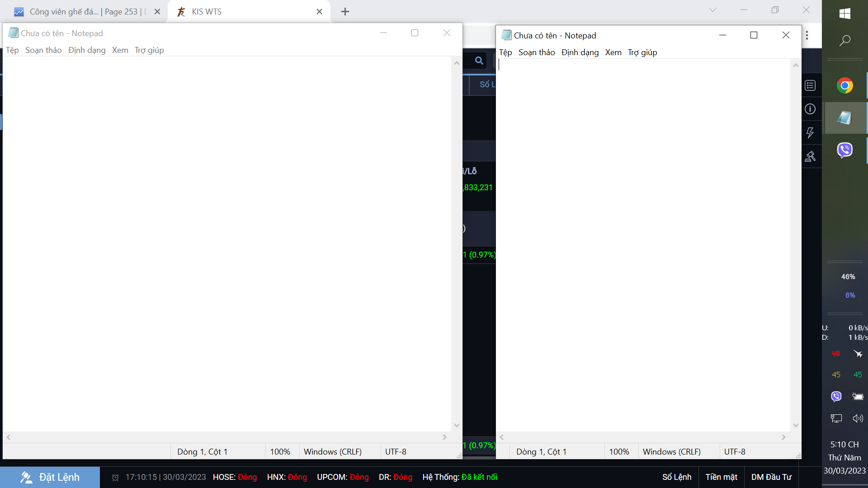Open Chrome from the taskbar
This screenshot has height=488, width=868.
pyautogui.click(x=844, y=85)
